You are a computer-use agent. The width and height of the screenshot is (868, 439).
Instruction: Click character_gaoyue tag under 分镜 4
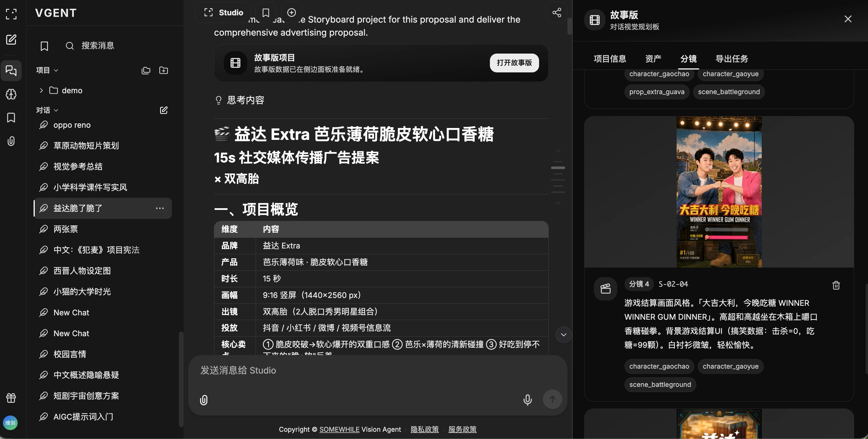[x=730, y=366]
